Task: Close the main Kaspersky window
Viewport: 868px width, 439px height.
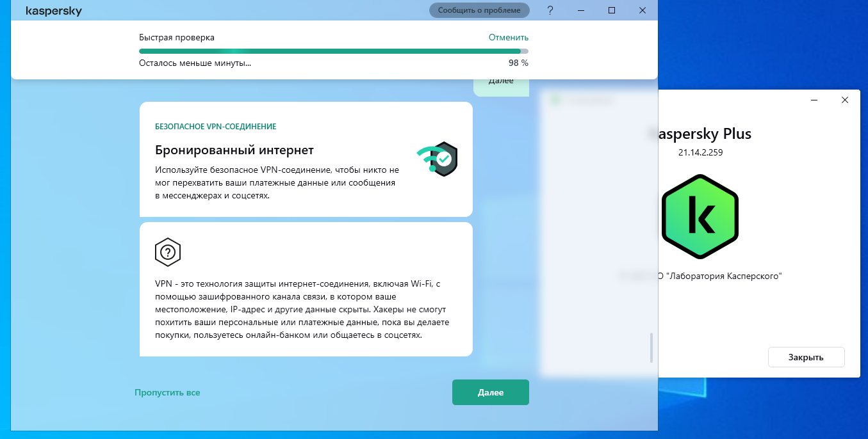Action: [x=643, y=10]
